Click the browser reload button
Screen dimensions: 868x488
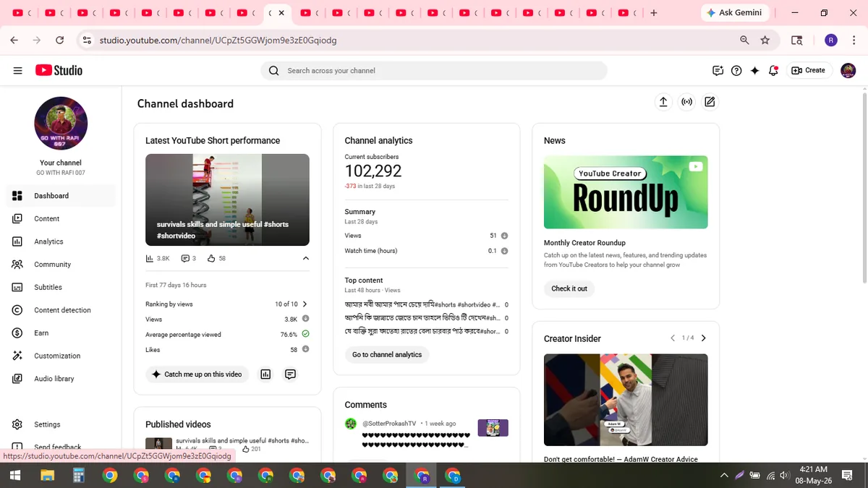(59, 40)
